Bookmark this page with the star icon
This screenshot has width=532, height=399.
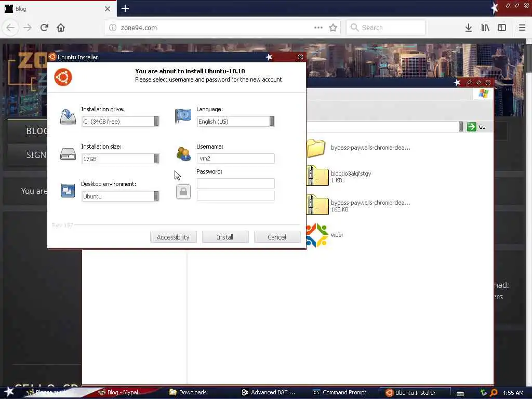333,28
